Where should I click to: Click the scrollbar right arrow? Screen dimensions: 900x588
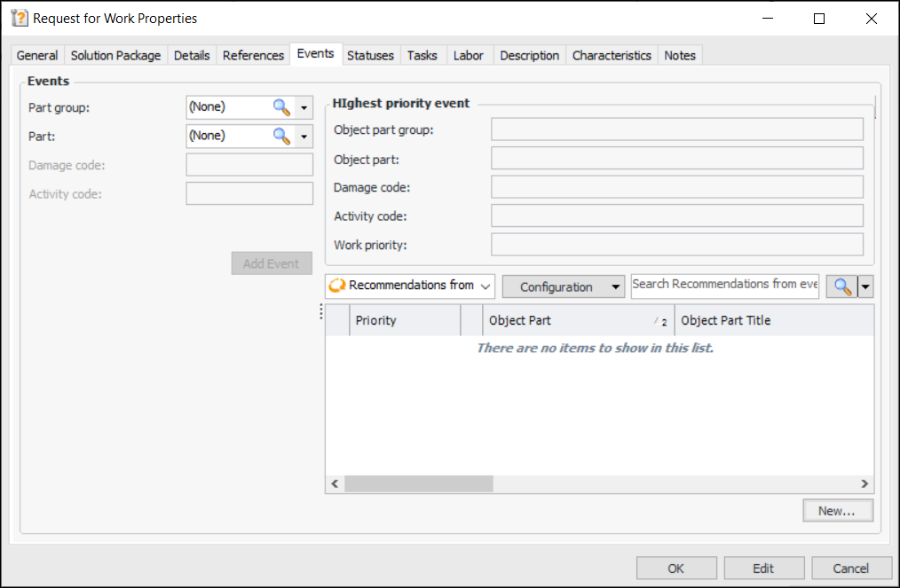click(865, 484)
